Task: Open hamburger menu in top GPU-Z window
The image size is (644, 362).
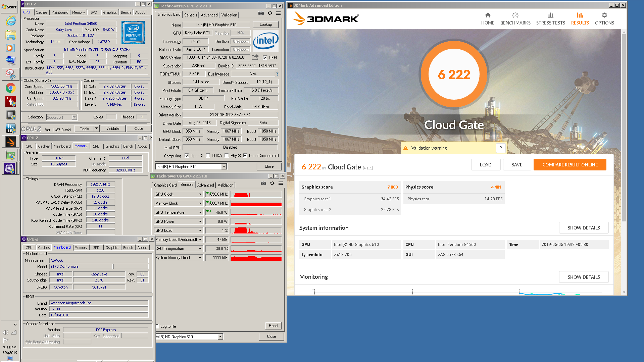Action: pyautogui.click(x=278, y=13)
